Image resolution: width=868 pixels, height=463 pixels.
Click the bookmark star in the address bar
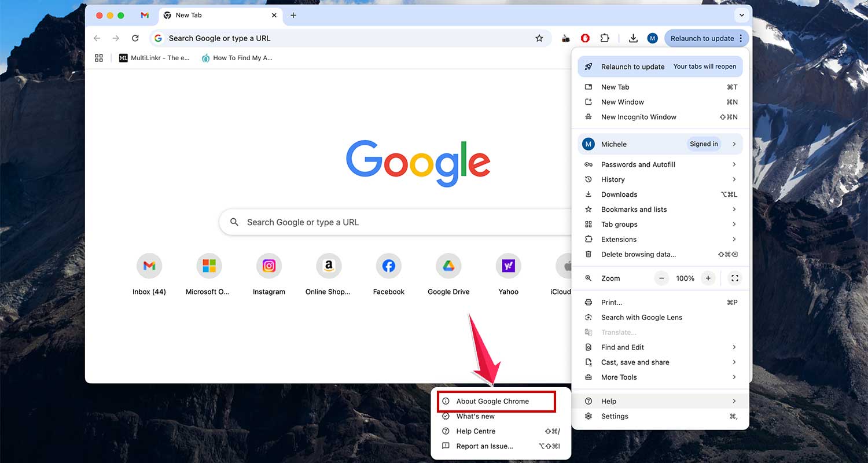pyautogui.click(x=539, y=38)
